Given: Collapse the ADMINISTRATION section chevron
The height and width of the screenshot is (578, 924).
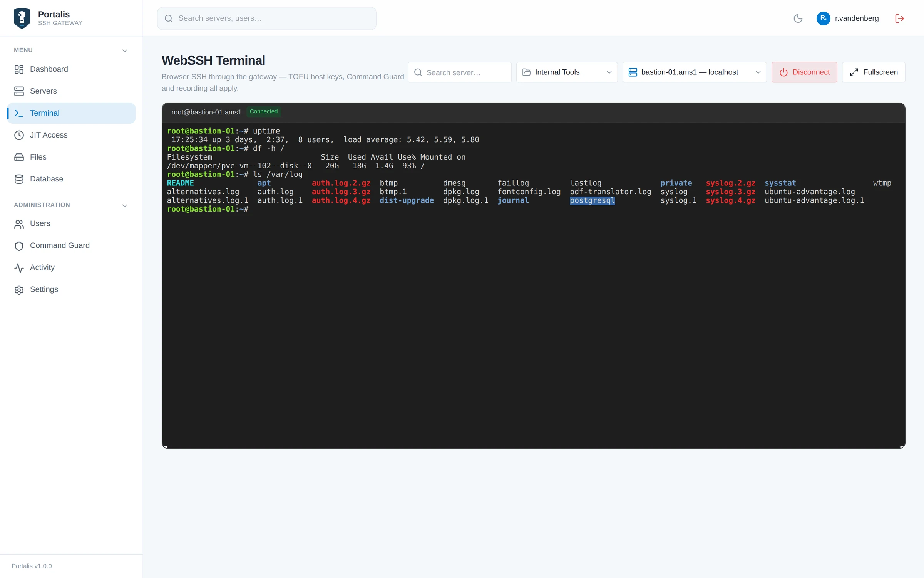Looking at the screenshot, I should [x=124, y=205].
